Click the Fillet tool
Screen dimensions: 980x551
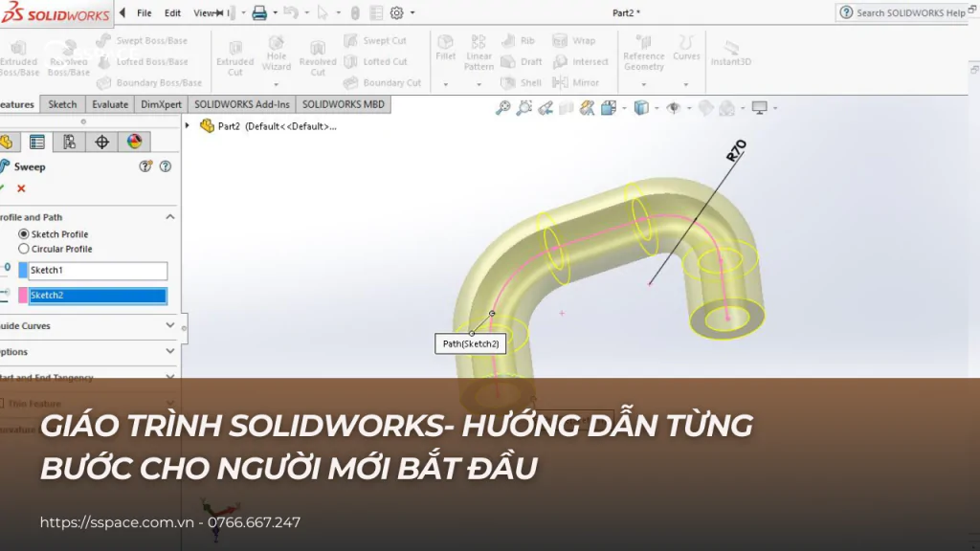pos(446,48)
